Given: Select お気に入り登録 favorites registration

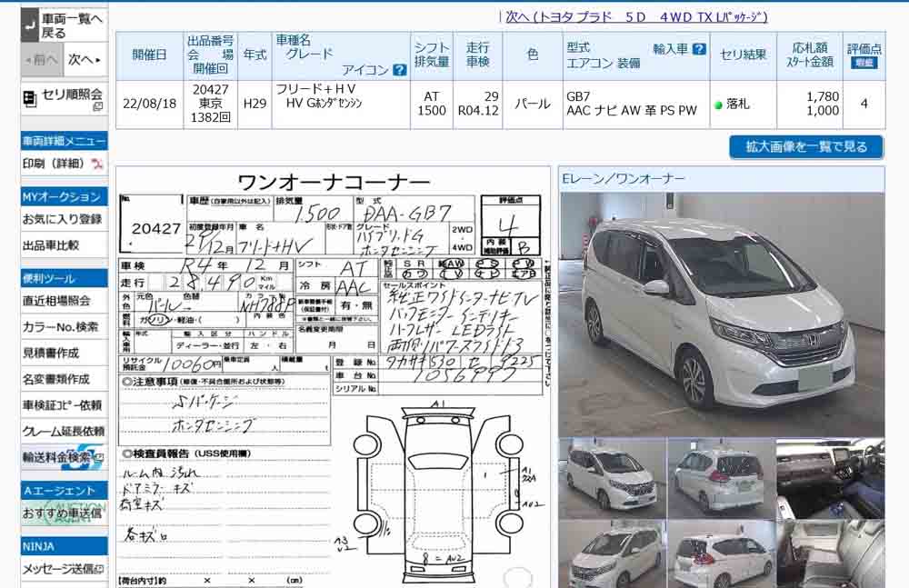Looking at the screenshot, I should tap(62, 219).
